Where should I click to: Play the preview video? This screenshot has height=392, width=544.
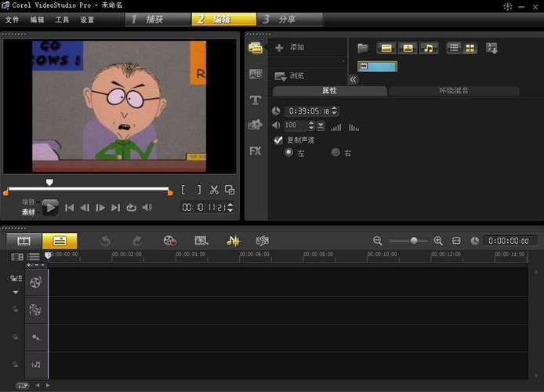[50, 208]
